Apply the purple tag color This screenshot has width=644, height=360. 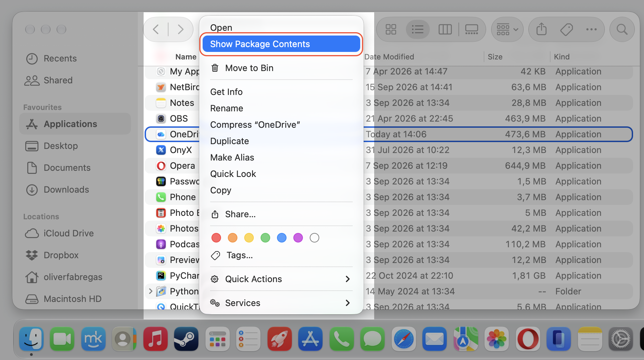coord(298,238)
